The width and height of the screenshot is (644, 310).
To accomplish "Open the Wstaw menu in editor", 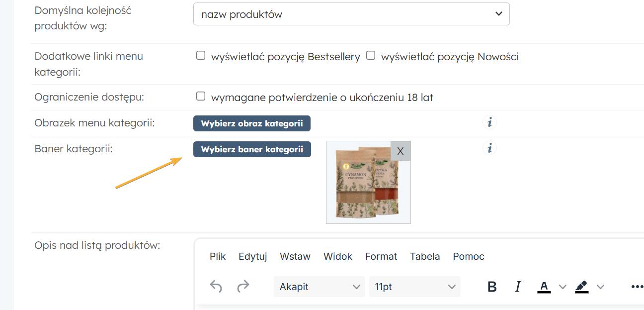I will tap(295, 256).
